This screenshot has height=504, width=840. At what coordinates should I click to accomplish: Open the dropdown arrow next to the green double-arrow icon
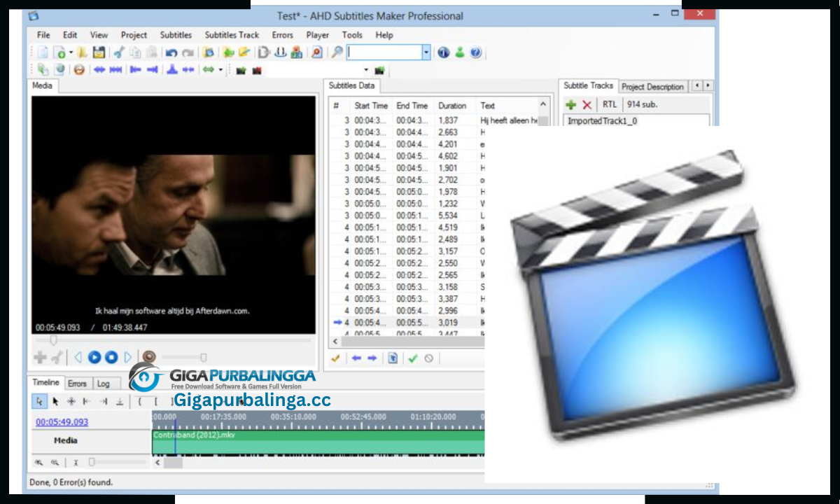pyautogui.click(x=220, y=70)
